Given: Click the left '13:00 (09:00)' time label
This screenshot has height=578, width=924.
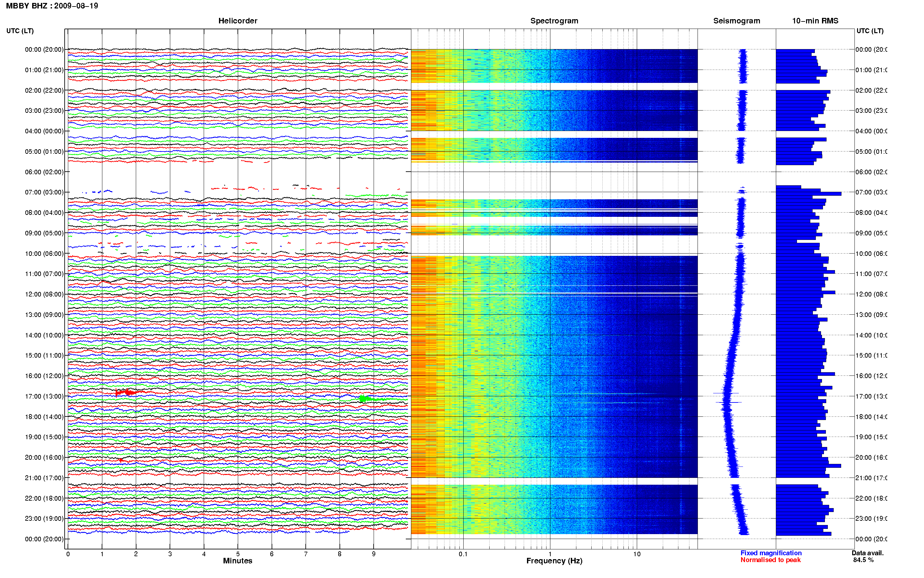Looking at the screenshot, I should click(x=44, y=315).
